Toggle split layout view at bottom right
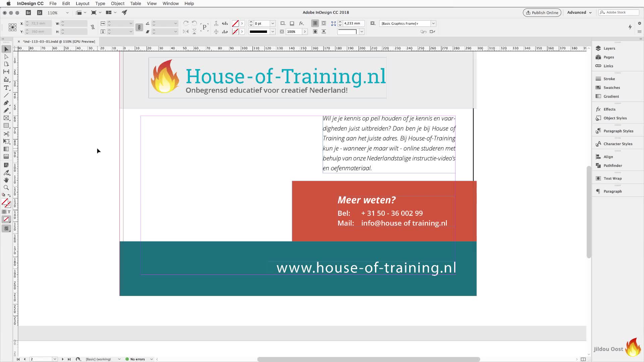This screenshot has height=362, width=644. click(x=583, y=359)
